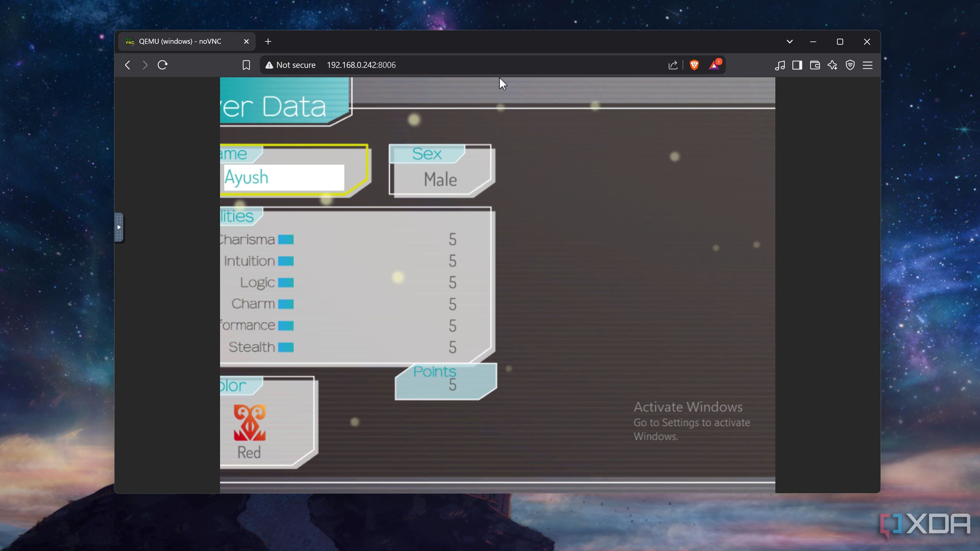Click the Stealth value 5
The image size is (980, 551).
coord(452,347)
